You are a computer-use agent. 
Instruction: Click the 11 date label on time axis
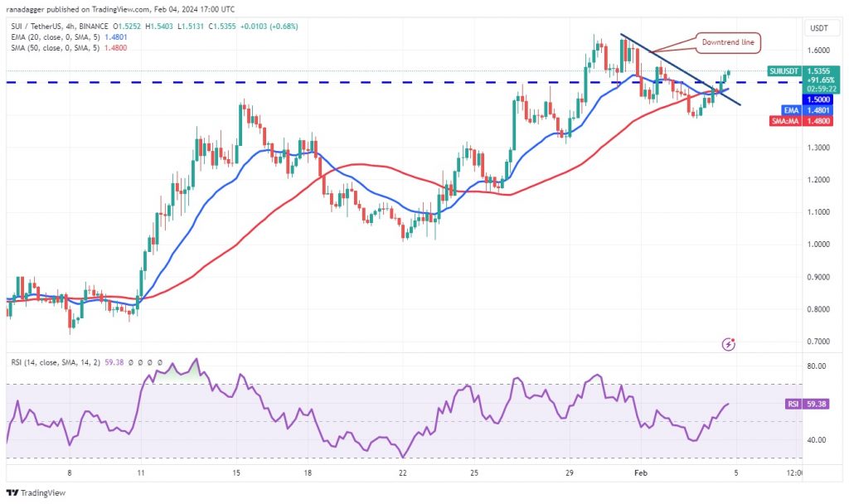[x=141, y=472]
